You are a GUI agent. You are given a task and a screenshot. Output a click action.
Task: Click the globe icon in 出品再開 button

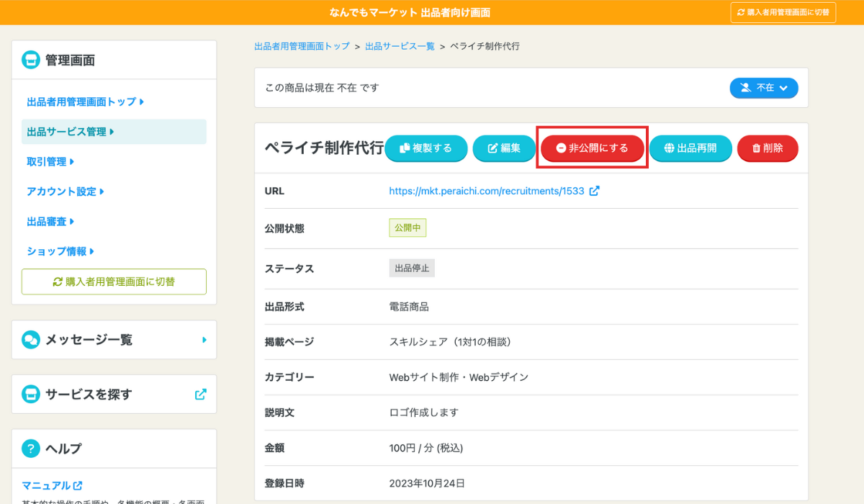point(669,148)
